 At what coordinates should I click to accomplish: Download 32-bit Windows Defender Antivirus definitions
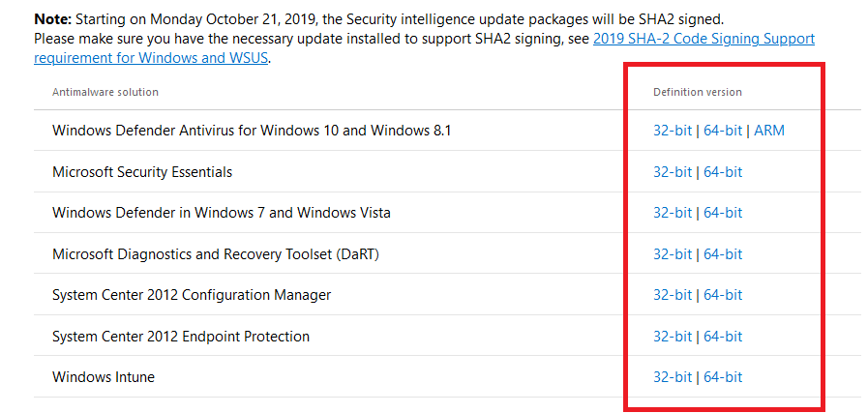(673, 131)
